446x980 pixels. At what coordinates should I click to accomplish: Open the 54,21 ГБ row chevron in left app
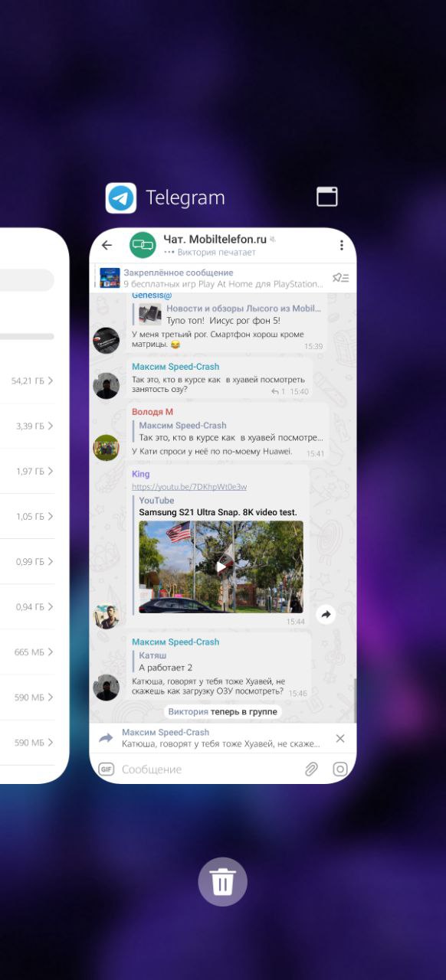[x=50, y=381]
